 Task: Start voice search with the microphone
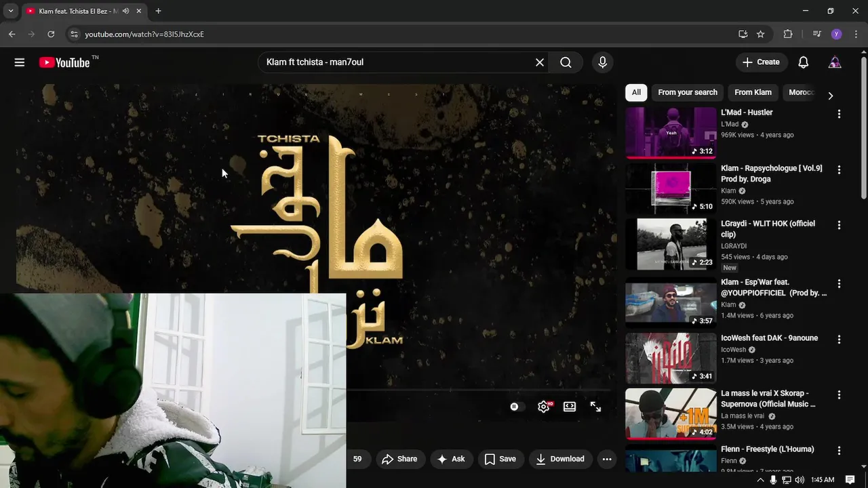point(602,62)
